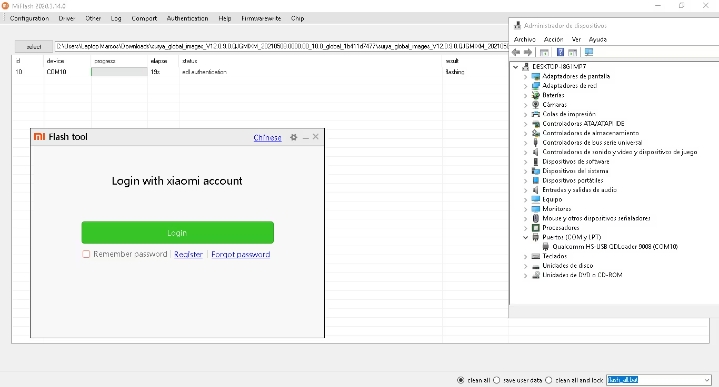Minimize the Flash tool login dialog
Image resolution: width=719 pixels, height=387 pixels.
pos(305,138)
